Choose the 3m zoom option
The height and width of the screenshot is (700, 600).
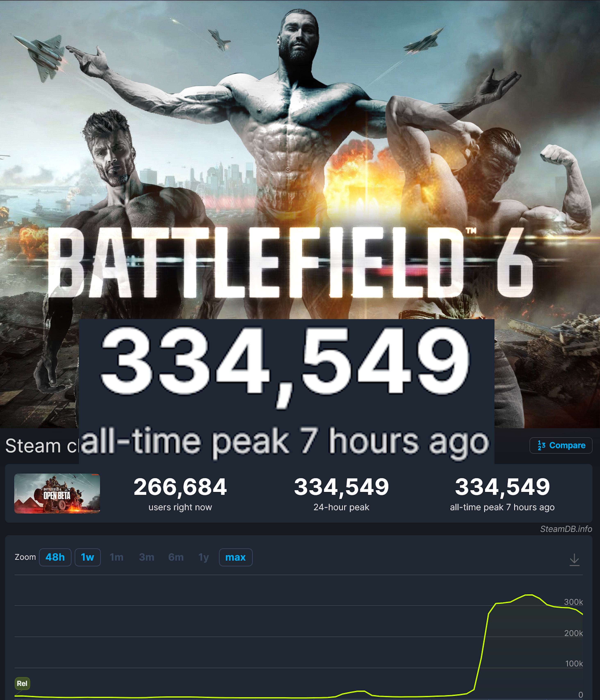coord(146,557)
